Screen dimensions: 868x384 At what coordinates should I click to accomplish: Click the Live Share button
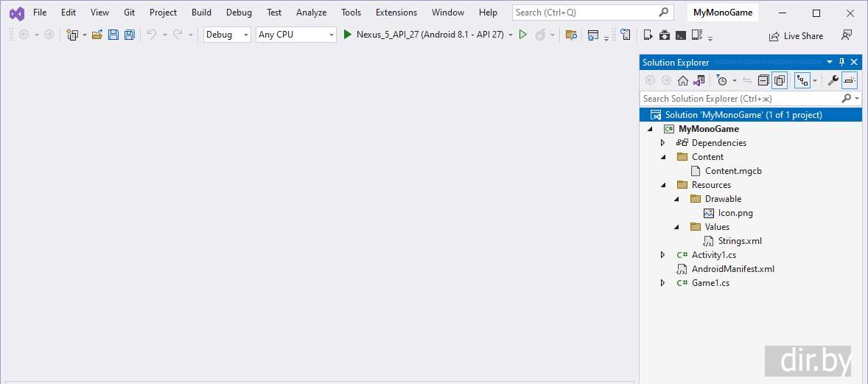point(796,36)
